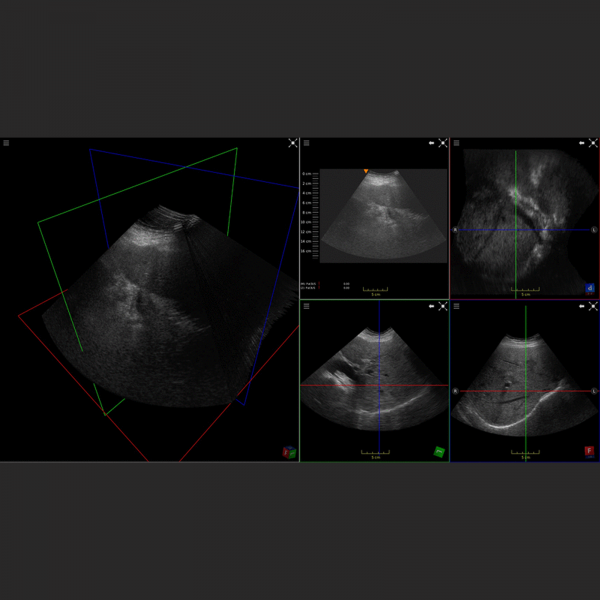Expand the live ultrasound view to fullscreen
Screen dimensions: 600x600
click(x=443, y=143)
